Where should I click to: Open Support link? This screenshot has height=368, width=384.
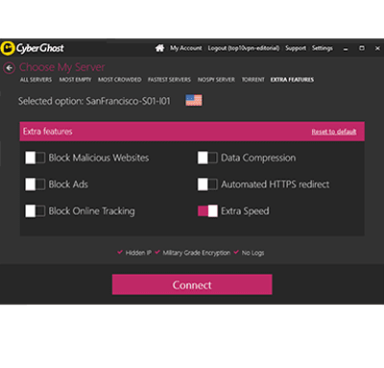click(296, 48)
